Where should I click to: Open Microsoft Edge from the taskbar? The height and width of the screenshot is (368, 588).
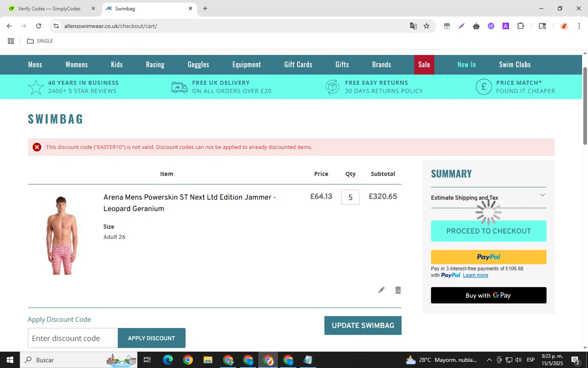pyautogui.click(x=168, y=360)
